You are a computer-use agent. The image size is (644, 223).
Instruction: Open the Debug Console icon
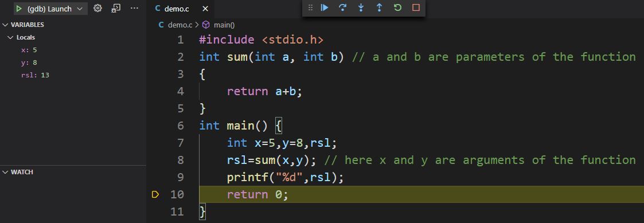(x=116, y=8)
